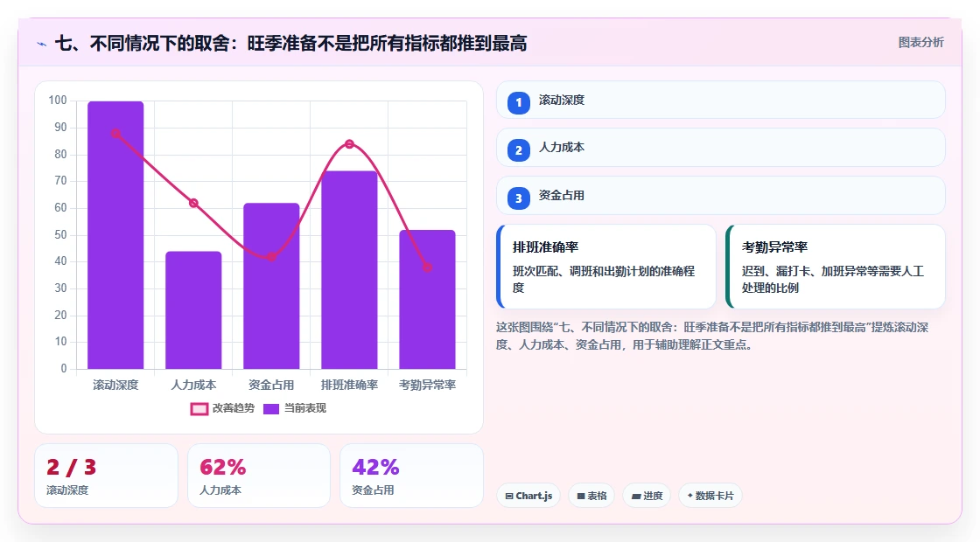Click the 当前表现 legend text
This screenshot has height=542, width=980.
[x=305, y=408]
